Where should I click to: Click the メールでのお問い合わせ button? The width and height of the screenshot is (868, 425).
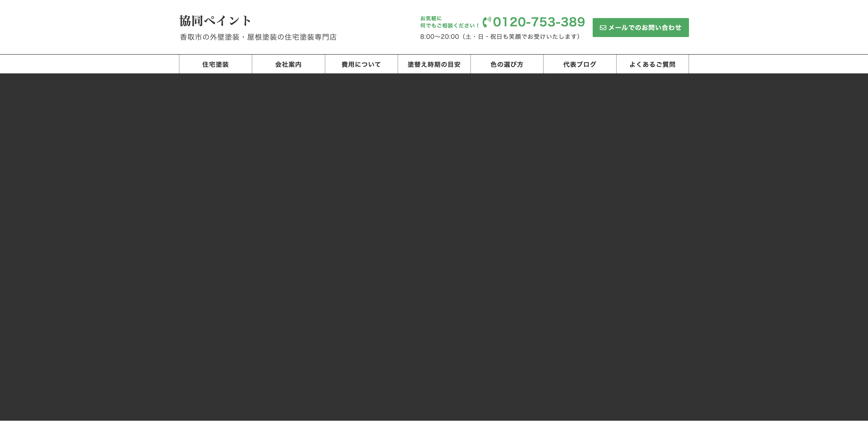[x=641, y=28]
